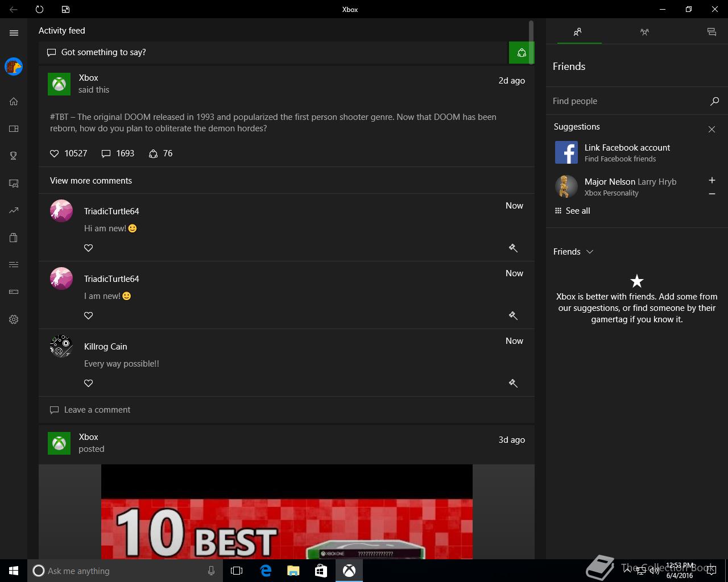Switch to Messages tab in right panel
This screenshot has width=728, height=582.
click(x=712, y=32)
